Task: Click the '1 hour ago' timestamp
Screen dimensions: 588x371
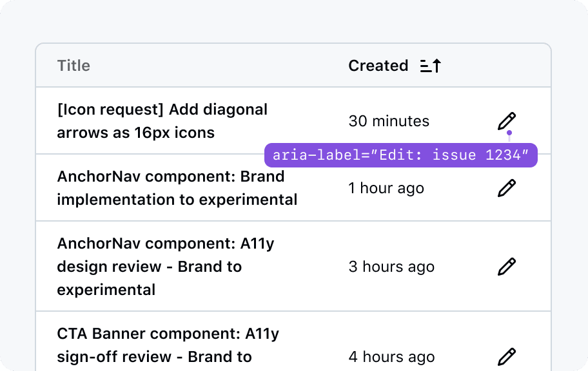Action: click(x=386, y=188)
